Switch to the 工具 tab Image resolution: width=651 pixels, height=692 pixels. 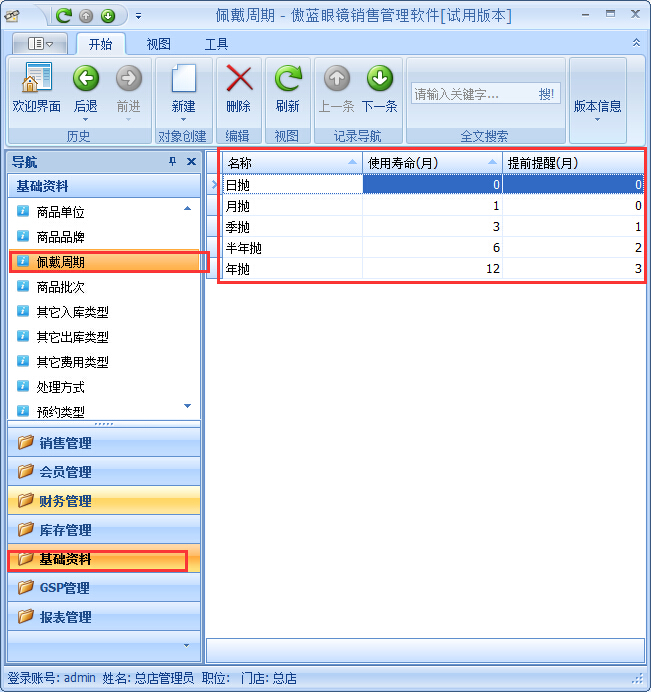click(216, 44)
